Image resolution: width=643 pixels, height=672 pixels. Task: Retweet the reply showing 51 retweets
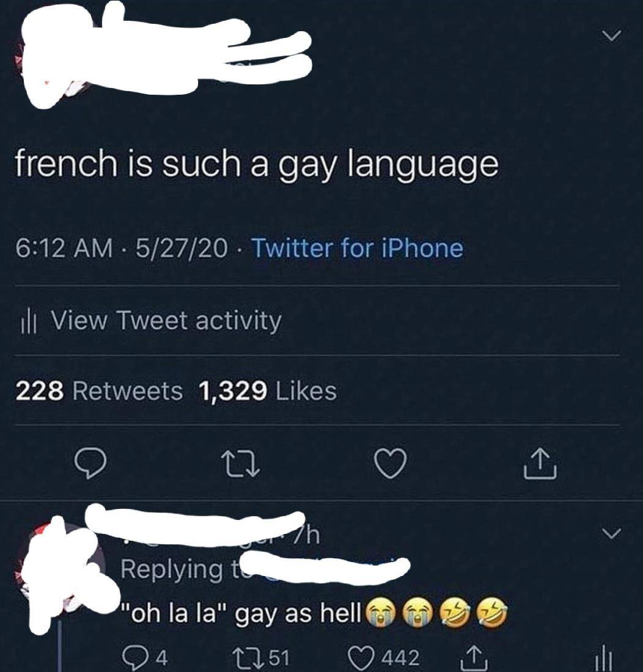(260, 657)
